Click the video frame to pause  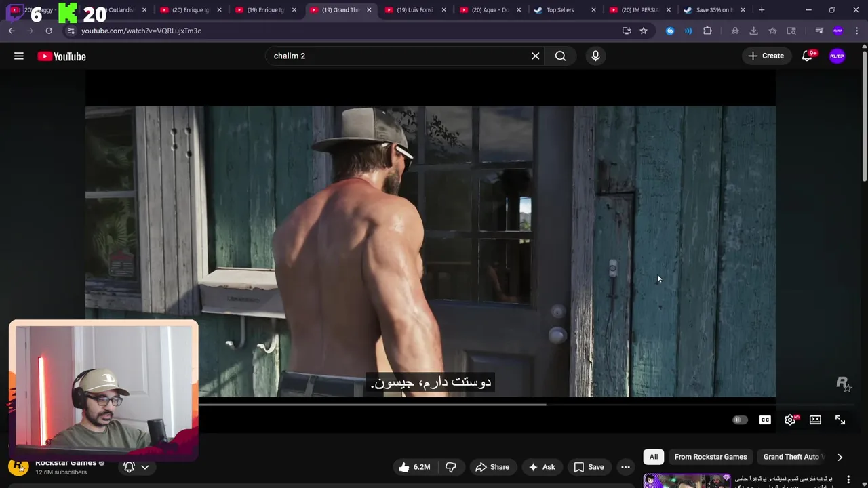(x=430, y=251)
